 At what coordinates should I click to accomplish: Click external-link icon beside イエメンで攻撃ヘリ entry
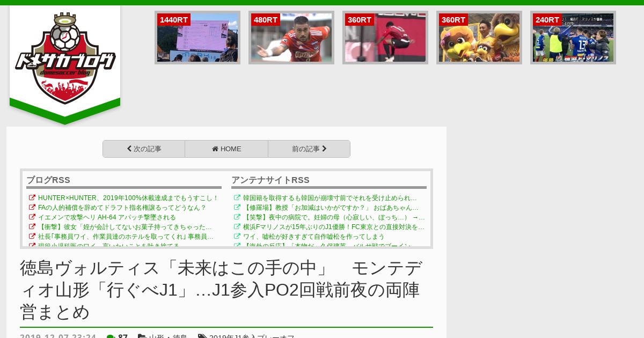pyautogui.click(x=32, y=217)
